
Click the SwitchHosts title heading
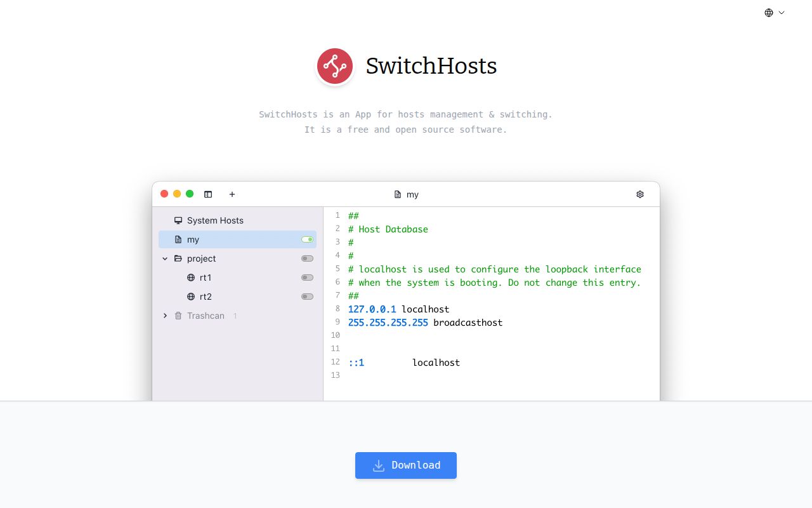(431, 66)
